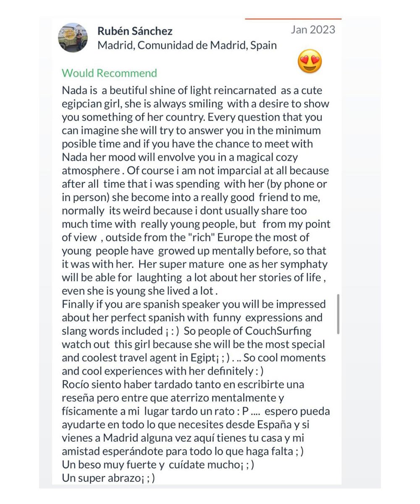Click the word CouchSurfing in the review
Image resolution: width=420 pixels, height=504 pixels.
[278, 331]
